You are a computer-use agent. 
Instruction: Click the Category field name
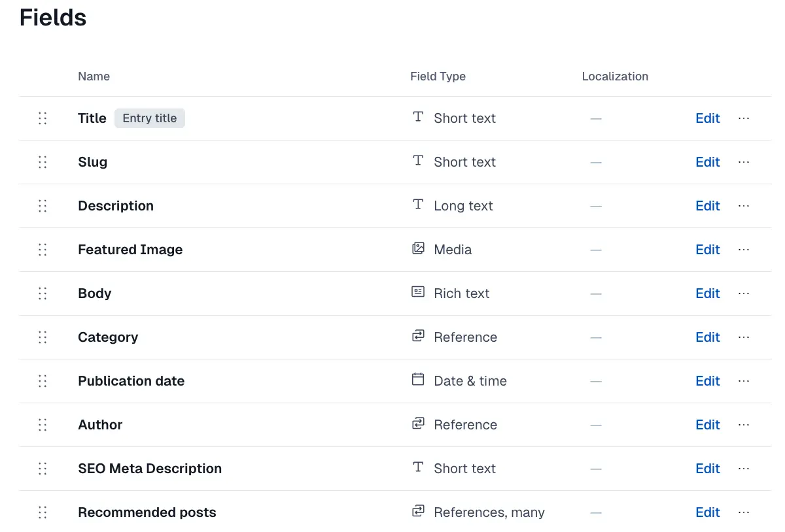click(x=108, y=337)
